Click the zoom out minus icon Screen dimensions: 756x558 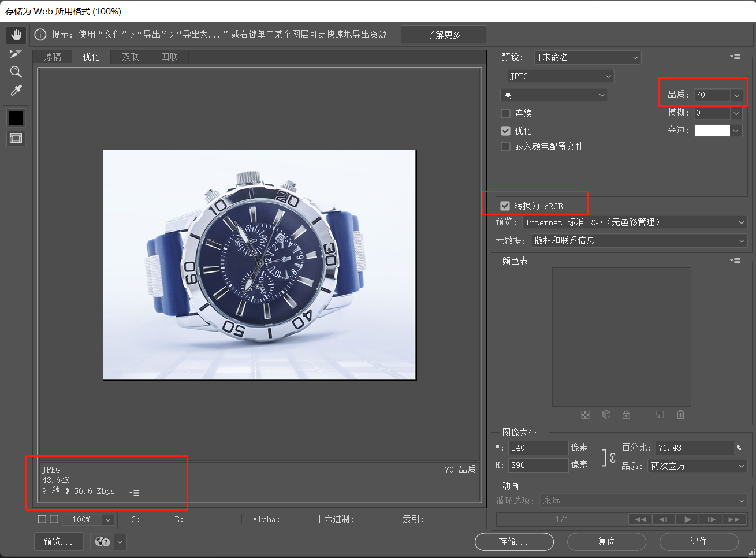point(42,519)
